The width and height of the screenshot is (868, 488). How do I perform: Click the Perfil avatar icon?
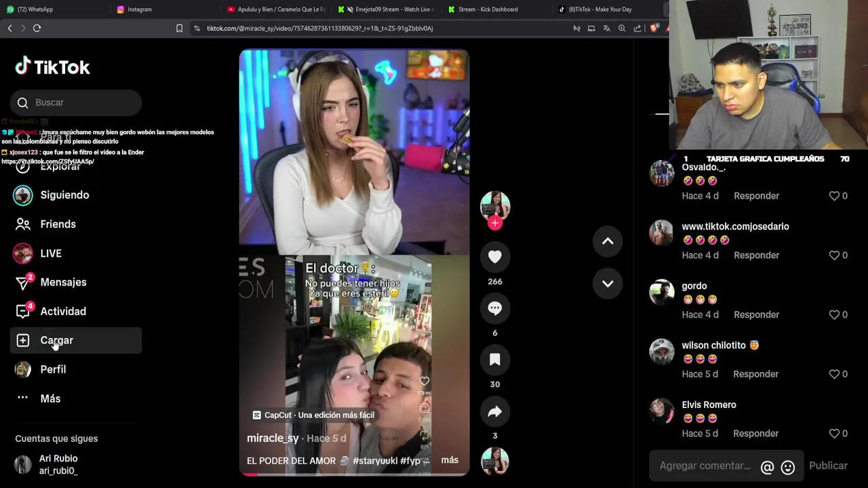(23, 369)
